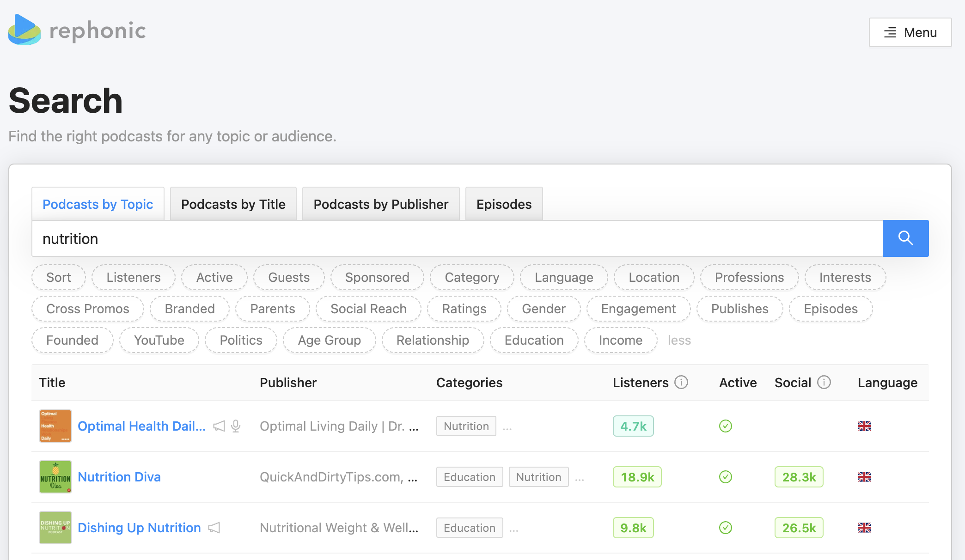
Task: Open the Sponsored filter
Action: [377, 277]
